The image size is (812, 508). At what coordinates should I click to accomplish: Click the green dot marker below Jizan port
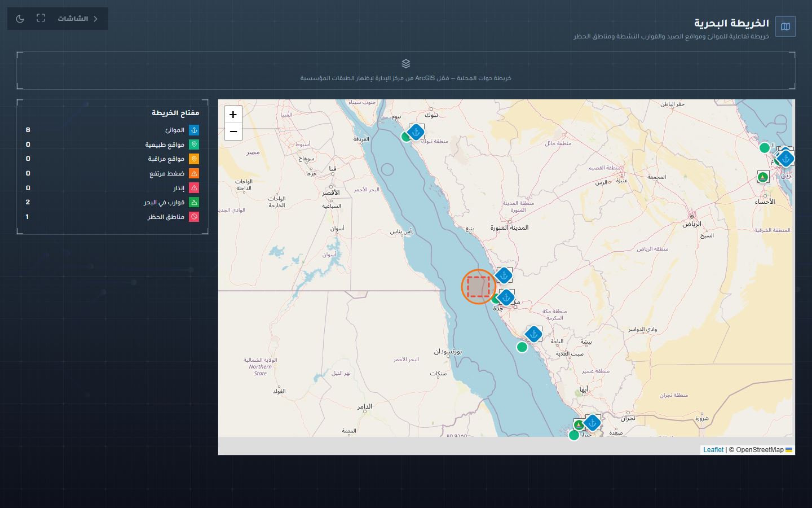click(x=574, y=435)
